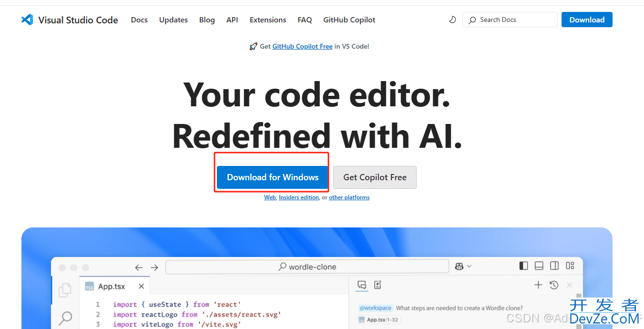Open the Updates menu item
Image resolution: width=644 pixels, height=329 pixels.
point(174,20)
